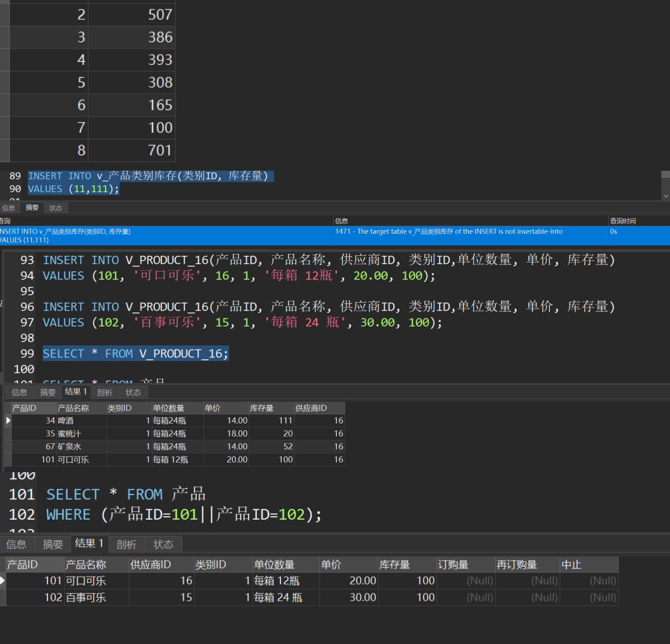Click the 'WHERE (产品ID=101||产品ID=102);' code line
670x644 pixels.
click(x=184, y=514)
